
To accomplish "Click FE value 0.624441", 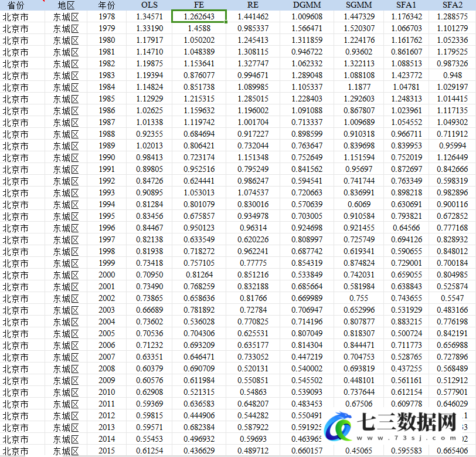I will click(x=199, y=181).
